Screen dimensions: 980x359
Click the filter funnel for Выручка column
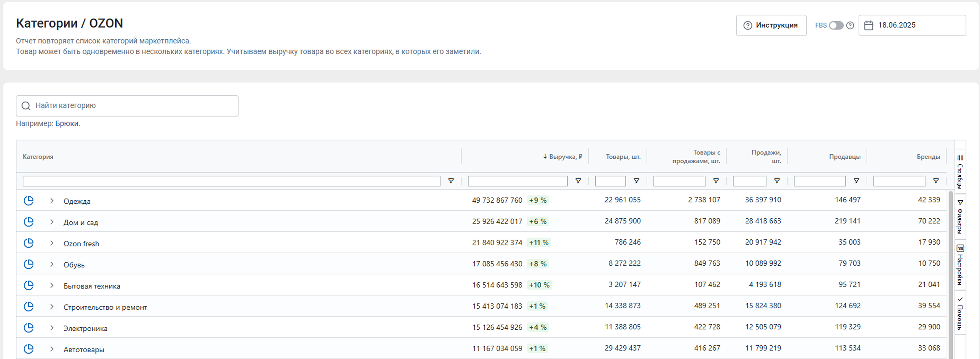tap(578, 181)
